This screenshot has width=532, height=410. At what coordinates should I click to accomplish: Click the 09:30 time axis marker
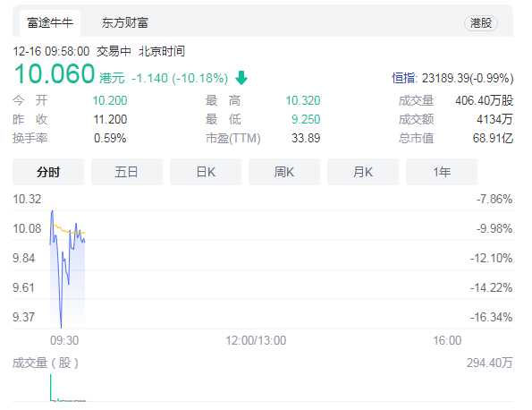pyautogui.click(x=64, y=340)
